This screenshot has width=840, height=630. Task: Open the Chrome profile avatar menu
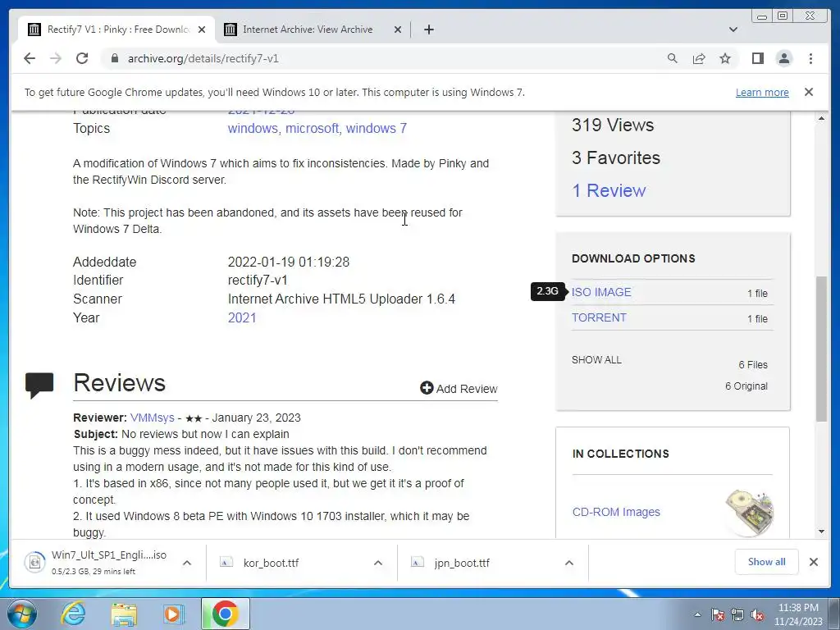(784, 58)
